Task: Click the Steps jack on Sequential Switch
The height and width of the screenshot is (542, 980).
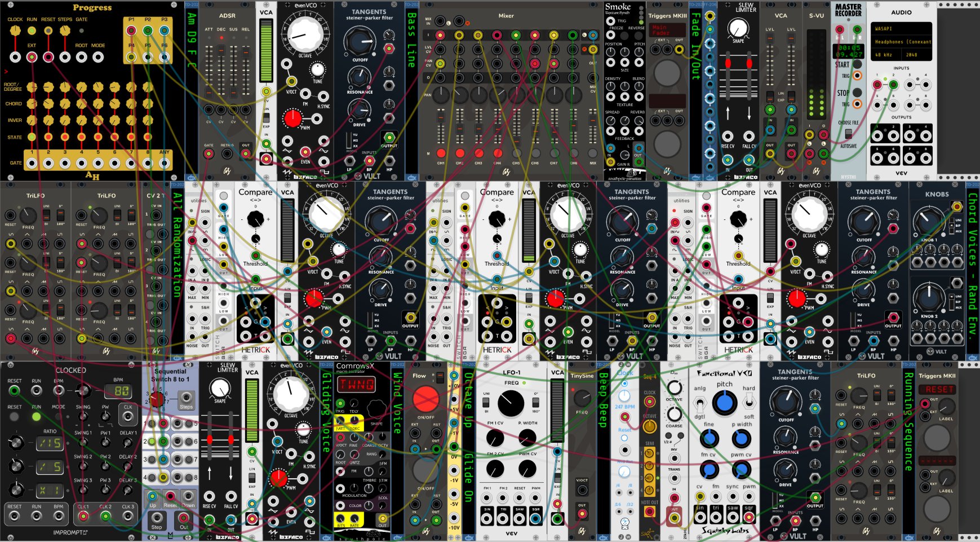Action: point(186,397)
